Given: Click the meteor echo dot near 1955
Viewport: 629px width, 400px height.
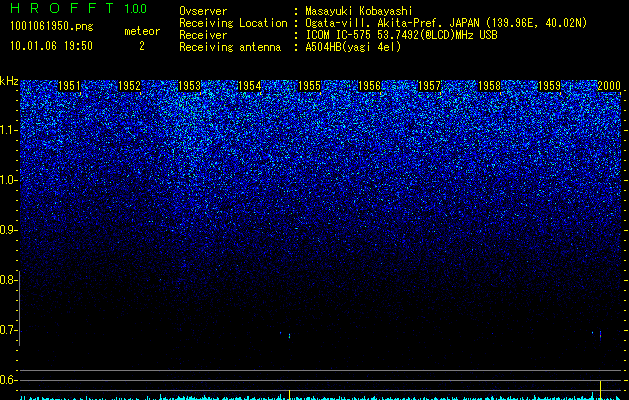Looking at the screenshot, I should [x=289, y=336].
